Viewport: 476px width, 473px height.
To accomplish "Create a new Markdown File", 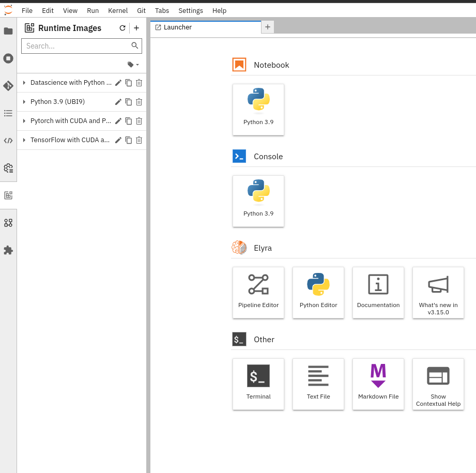I will (378, 384).
